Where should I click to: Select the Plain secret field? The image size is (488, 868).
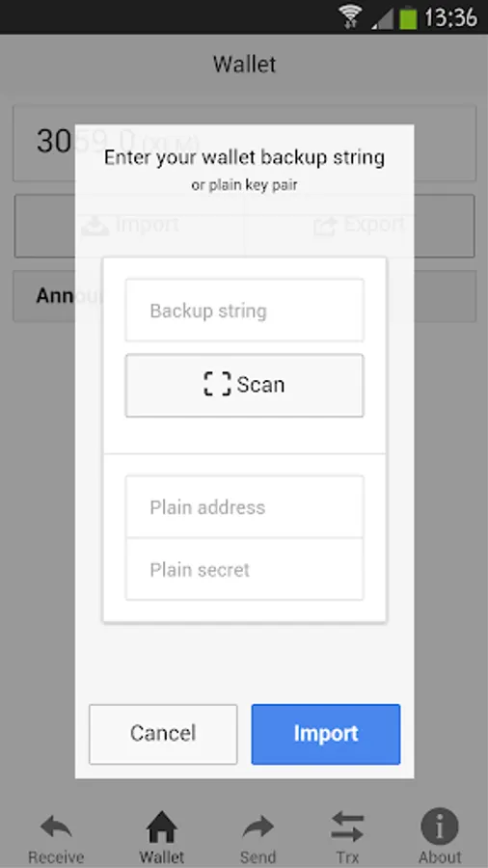[x=245, y=569]
